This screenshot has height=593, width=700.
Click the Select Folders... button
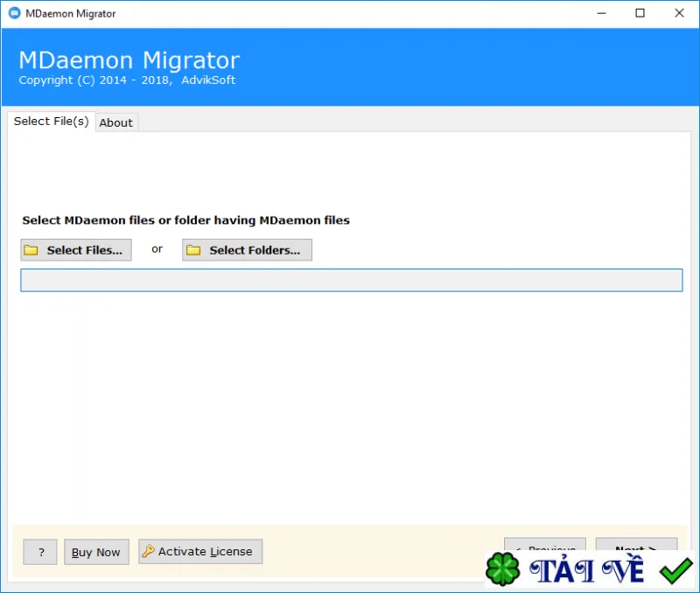click(x=247, y=250)
